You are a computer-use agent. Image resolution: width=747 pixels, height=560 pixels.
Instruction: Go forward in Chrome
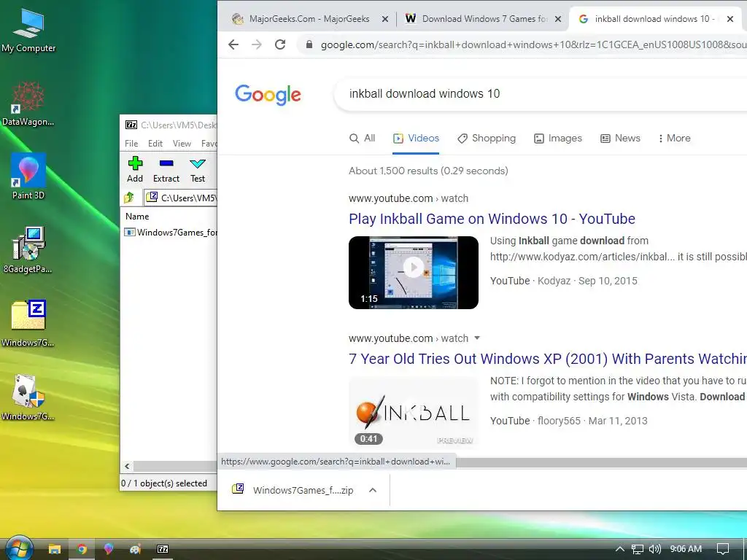coord(257,44)
